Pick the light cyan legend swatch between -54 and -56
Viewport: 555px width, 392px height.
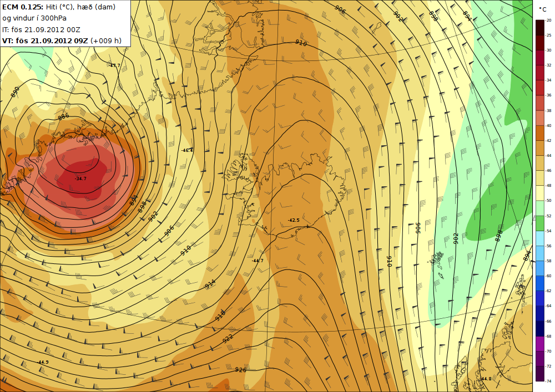540,238
